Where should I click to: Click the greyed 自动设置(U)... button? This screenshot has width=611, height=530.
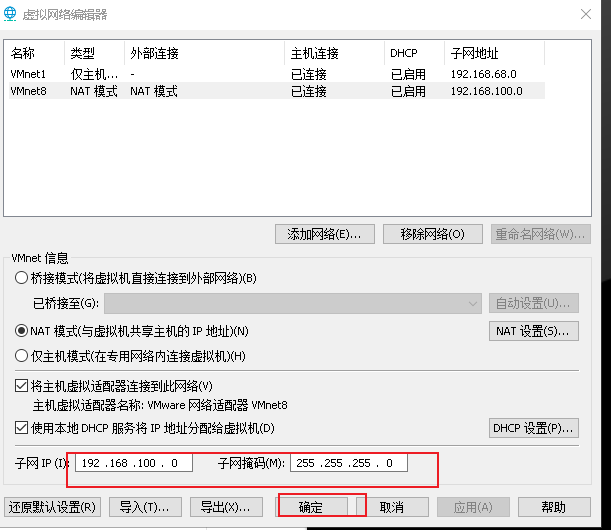533,303
